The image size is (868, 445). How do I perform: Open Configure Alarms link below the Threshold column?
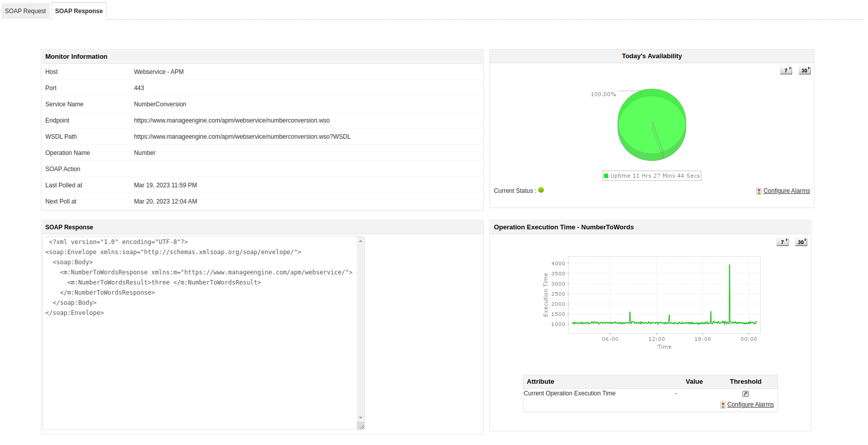(x=750, y=404)
